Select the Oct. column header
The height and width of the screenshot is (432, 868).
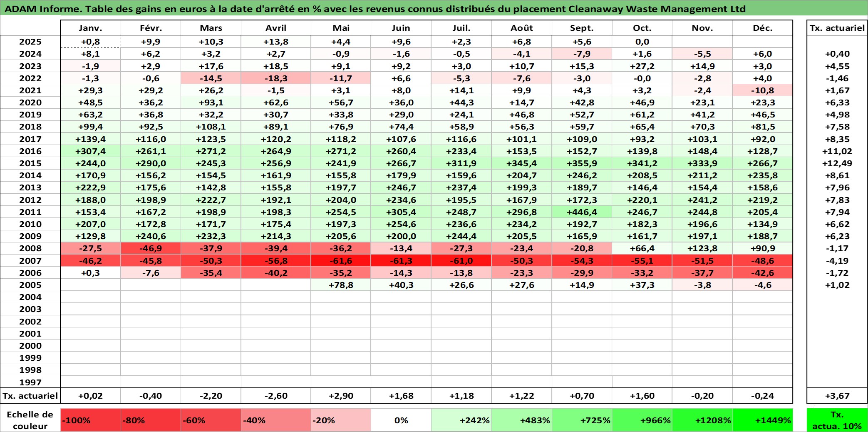(642, 28)
